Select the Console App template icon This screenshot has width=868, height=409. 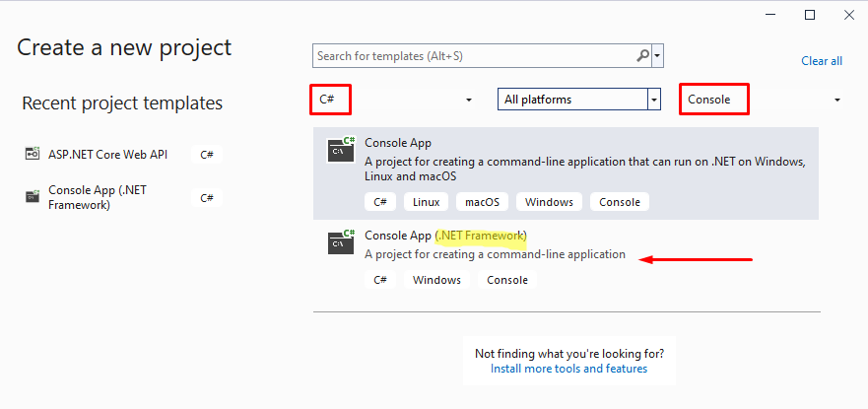pos(342,150)
